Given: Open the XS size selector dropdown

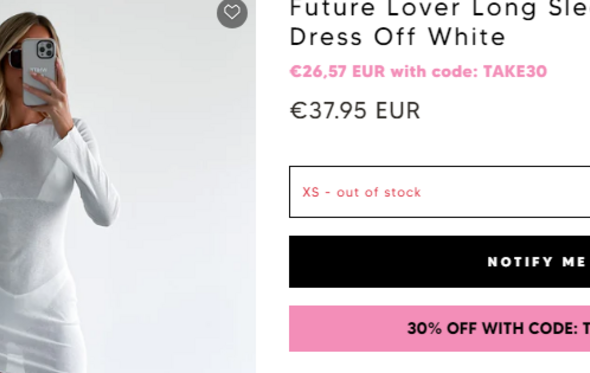Looking at the screenshot, I should coord(439,192).
